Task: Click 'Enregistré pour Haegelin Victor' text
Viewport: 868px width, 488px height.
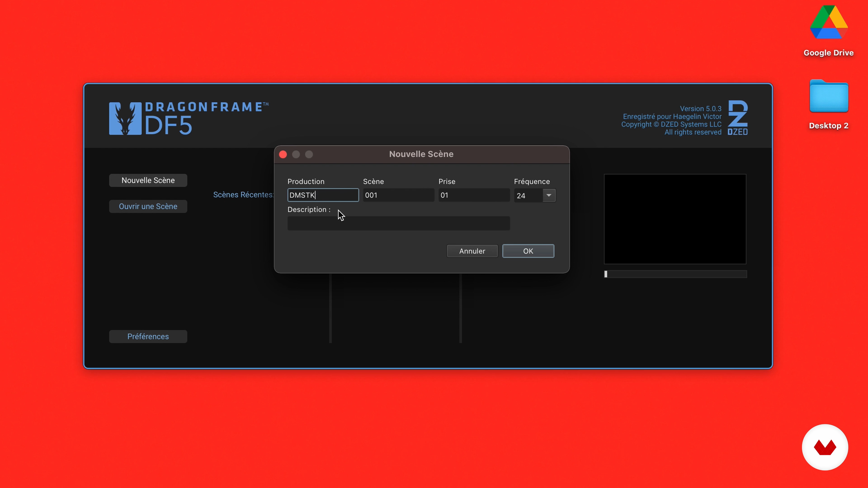Action: tap(672, 117)
